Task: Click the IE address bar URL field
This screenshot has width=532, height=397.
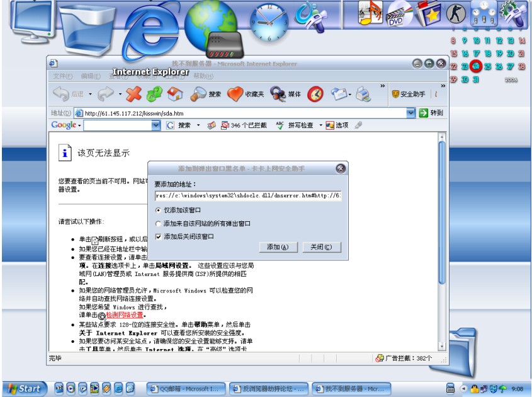Action: (241, 113)
